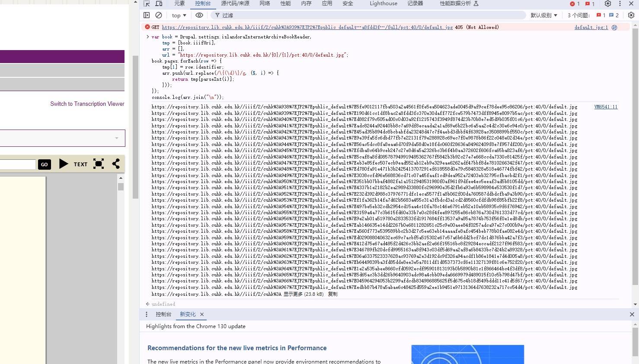This screenshot has width=639, height=364.
Task: Open the 性能数据分析 tab
Action: [x=459, y=3]
